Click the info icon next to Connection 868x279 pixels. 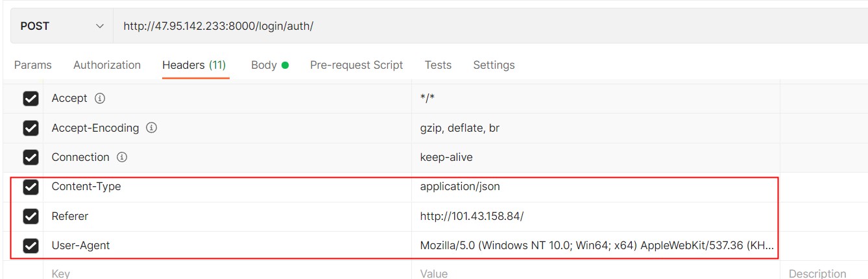coord(122,157)
